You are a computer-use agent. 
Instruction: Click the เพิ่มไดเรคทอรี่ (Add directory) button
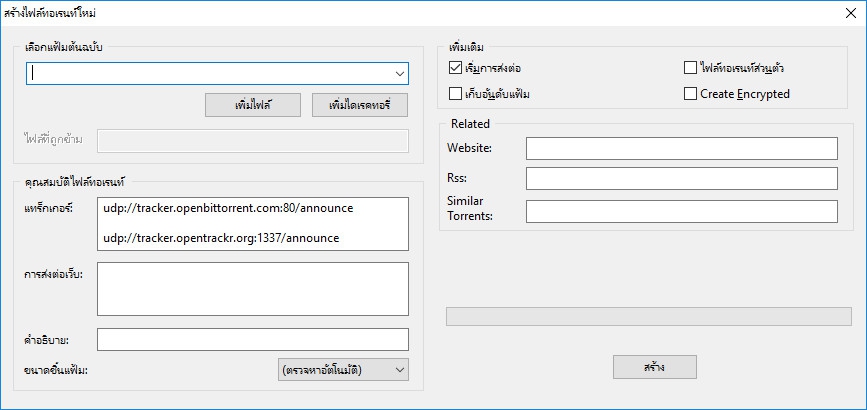(359, 105)
